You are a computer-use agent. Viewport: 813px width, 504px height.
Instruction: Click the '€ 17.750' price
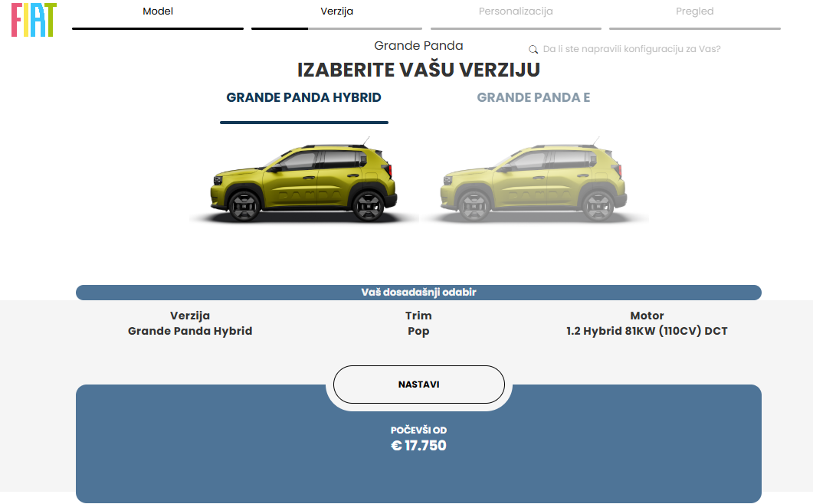[x=418, y=446]
